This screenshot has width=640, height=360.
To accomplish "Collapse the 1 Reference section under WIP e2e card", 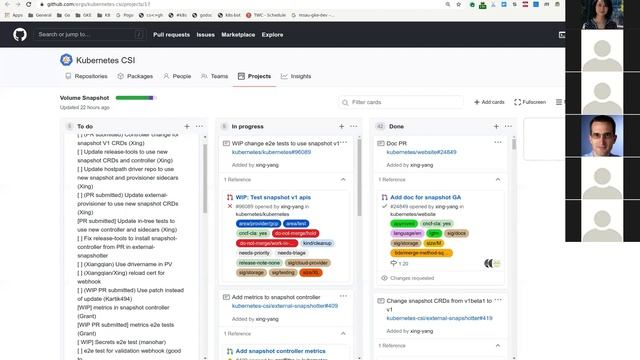I will [343, 180].
